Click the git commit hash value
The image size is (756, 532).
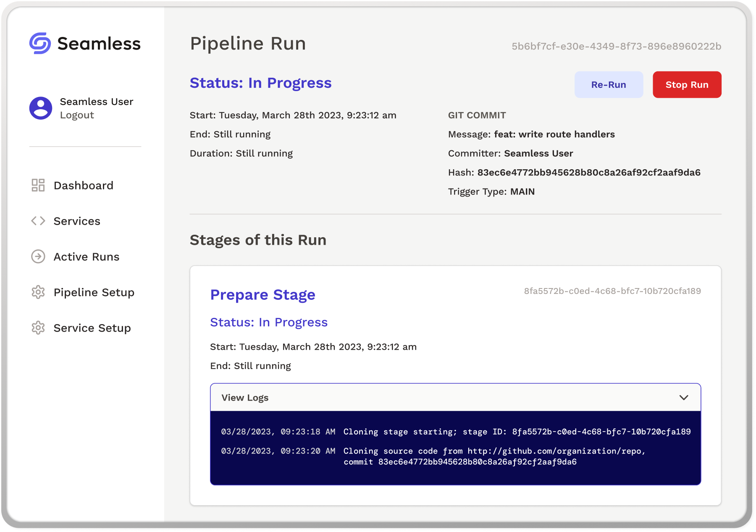click(x=589, y=173)
